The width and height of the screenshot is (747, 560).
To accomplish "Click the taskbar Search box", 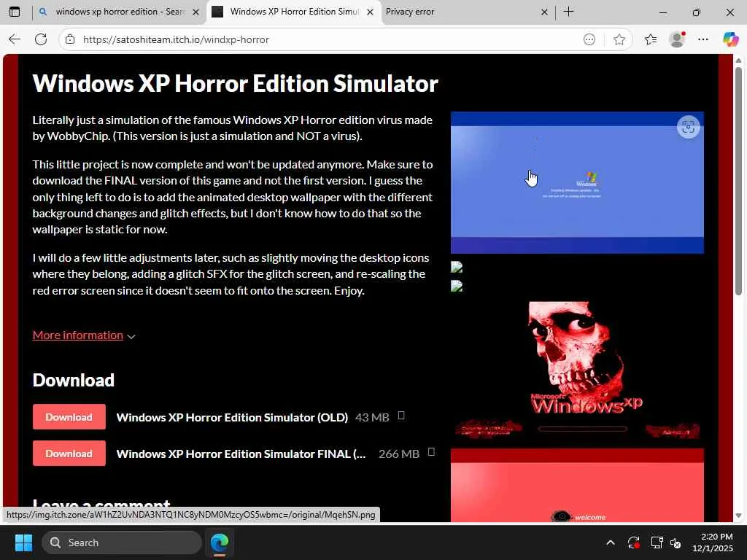I will [x=122, y=542].
